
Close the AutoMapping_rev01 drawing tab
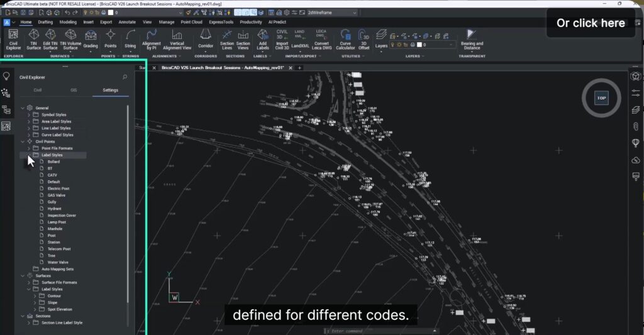pos(291,68)
